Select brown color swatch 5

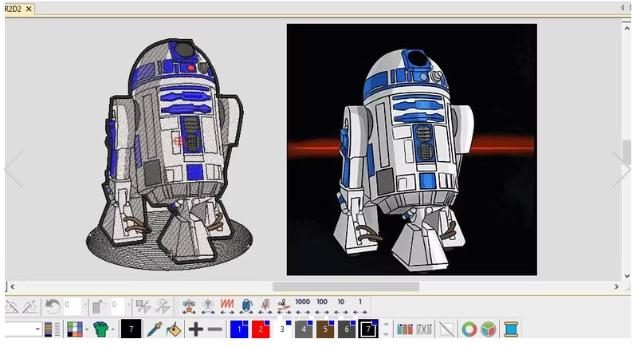pos(325,329)
